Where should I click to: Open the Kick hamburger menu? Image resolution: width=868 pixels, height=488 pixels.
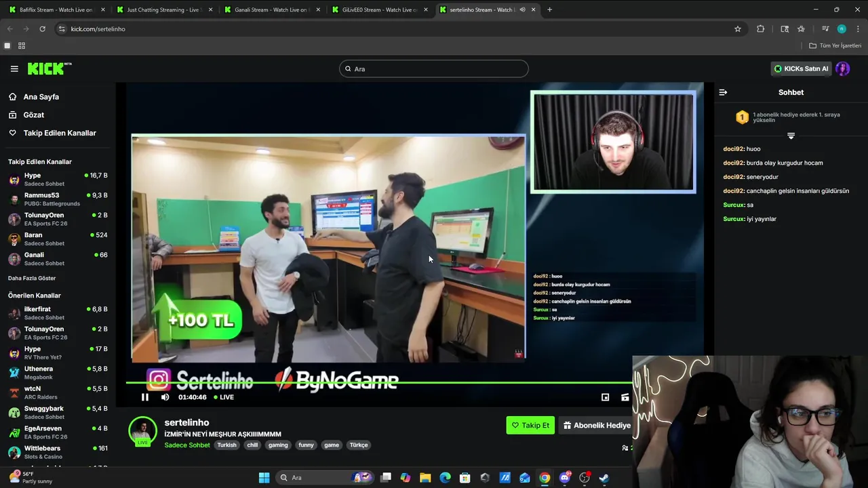point(14,68)
